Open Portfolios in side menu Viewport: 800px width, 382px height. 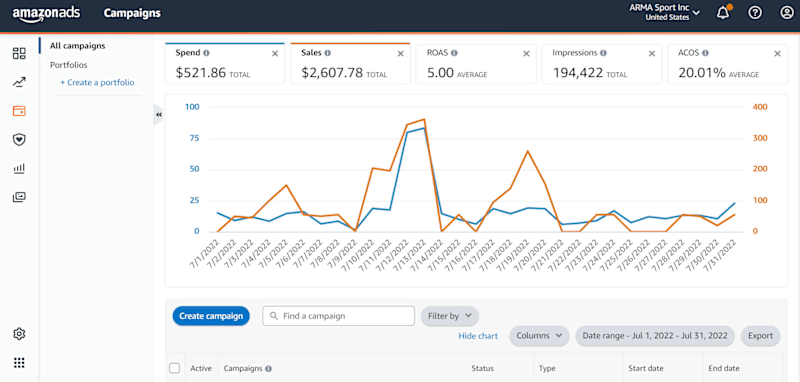(x=68, y=65)
